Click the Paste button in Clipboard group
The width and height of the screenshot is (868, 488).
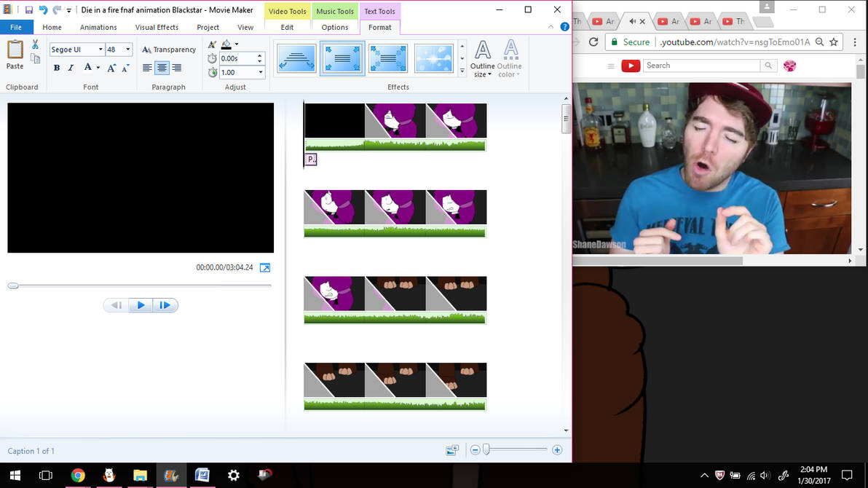[15, 55]
